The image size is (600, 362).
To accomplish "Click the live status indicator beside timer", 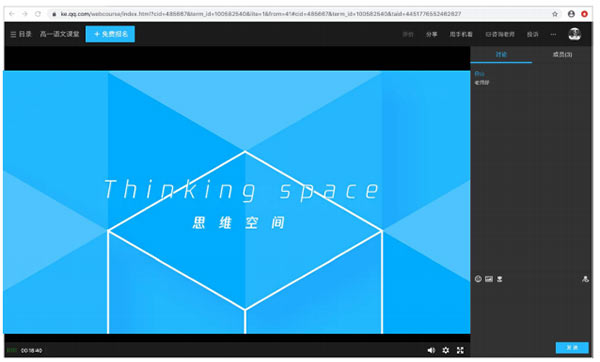I will [12, 350].
